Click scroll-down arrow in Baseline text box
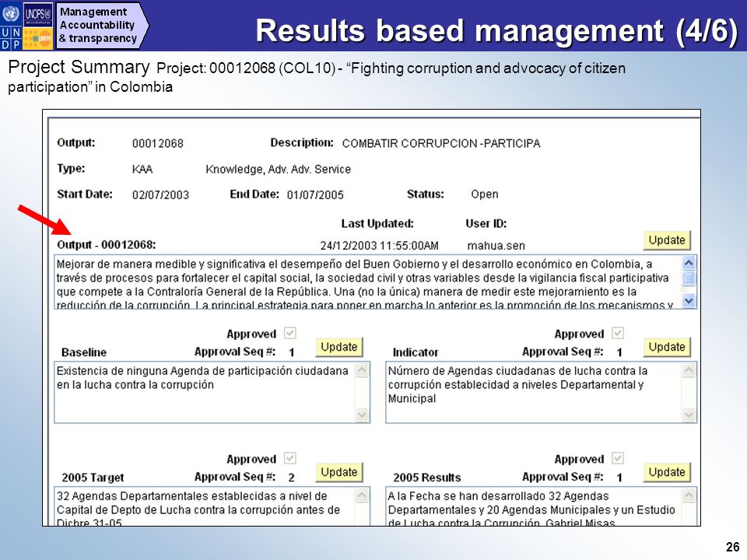Screen dimensions: 747x560 tap(362, 415)
